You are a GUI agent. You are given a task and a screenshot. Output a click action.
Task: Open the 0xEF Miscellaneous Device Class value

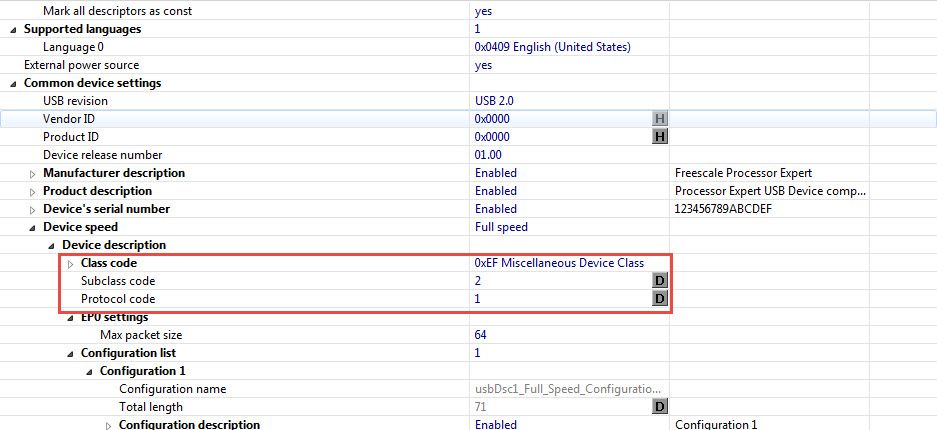[559, 263]
